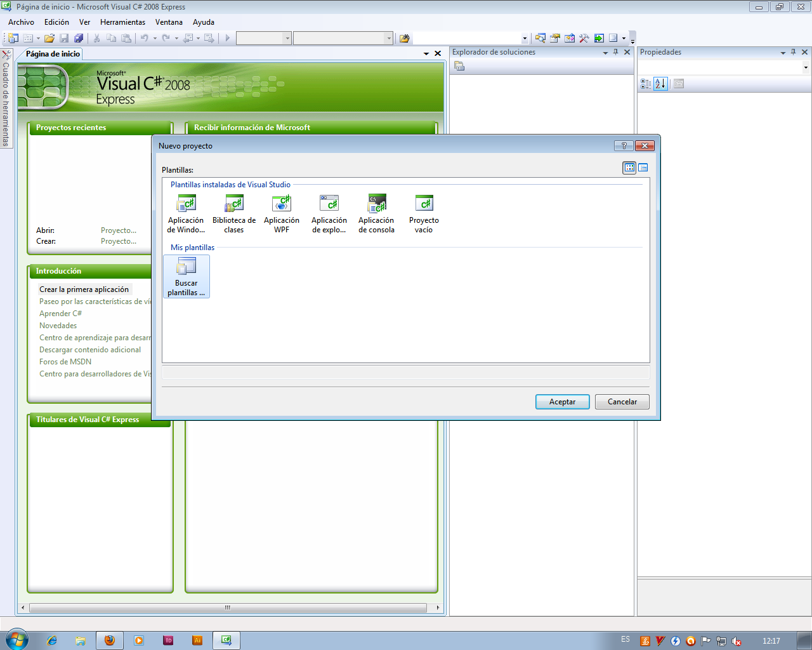Choose the Aplicación de consola template
Viewport: 812px width, 650px height.
pos(377,214)
